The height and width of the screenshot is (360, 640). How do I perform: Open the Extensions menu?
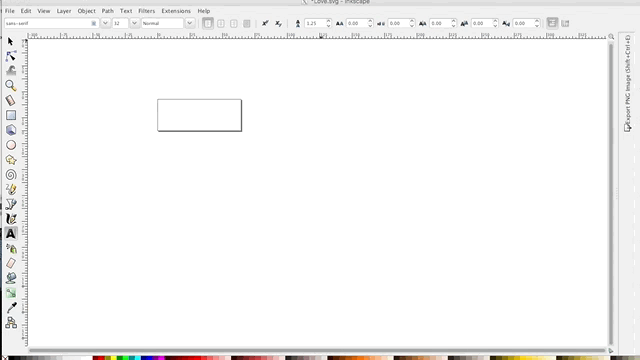click(176, 11)
